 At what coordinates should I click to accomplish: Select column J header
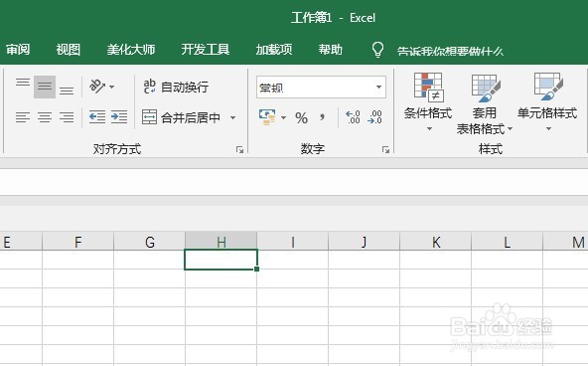(364, 242)
